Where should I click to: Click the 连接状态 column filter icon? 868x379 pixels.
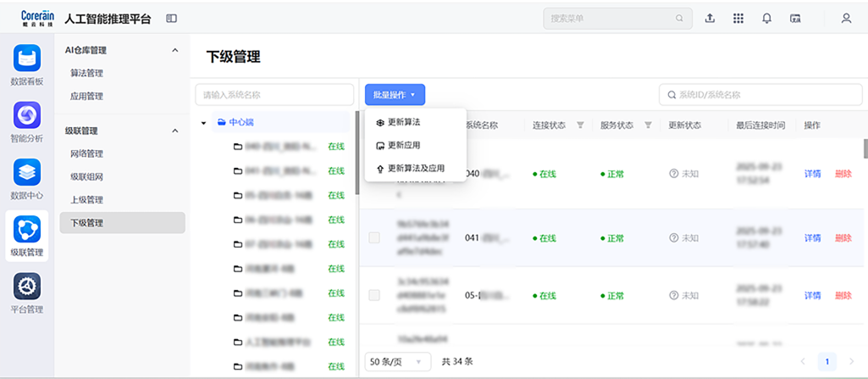580,125
